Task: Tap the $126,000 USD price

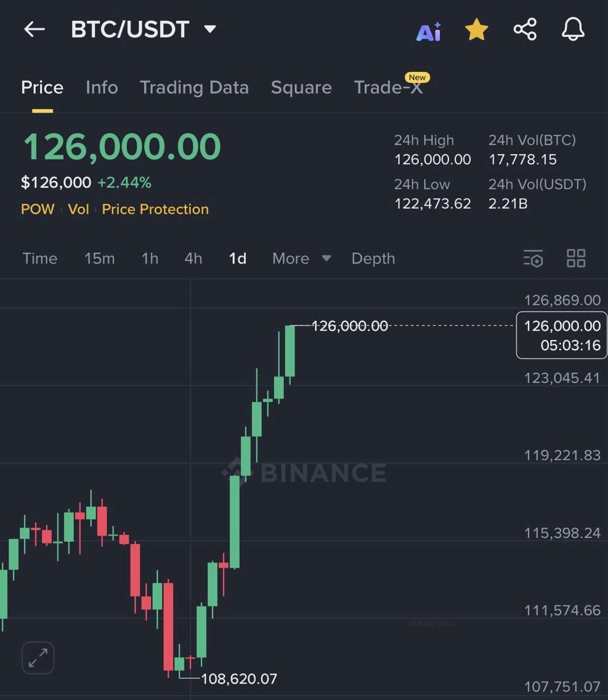Action: point(56,183)
